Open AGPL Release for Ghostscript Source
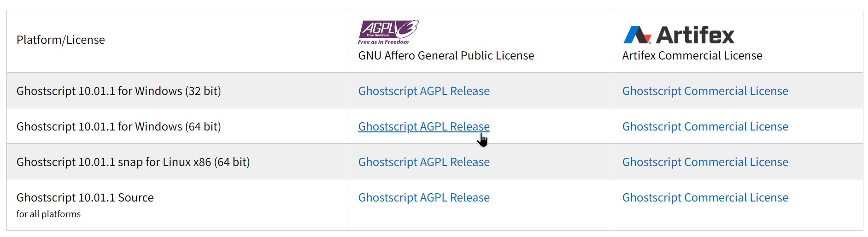The height and width of the screenshot is (237, 868). (x=424, y=197)
